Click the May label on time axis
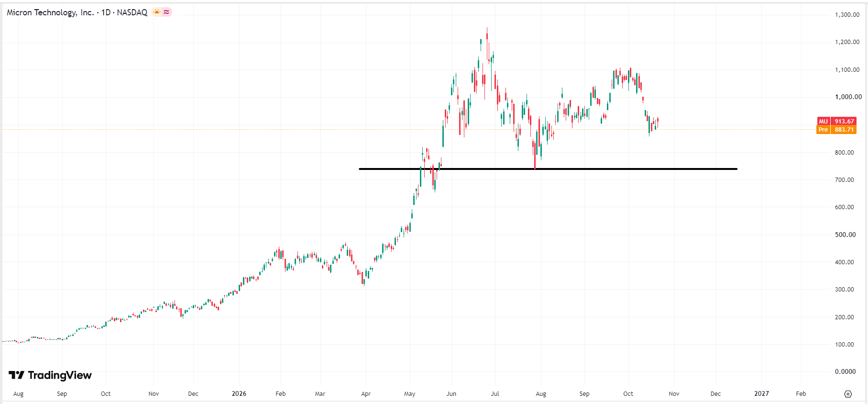Image resolution: width=868 pixels, height=404 pixels. pyautogui.click(x=410, y=394)
